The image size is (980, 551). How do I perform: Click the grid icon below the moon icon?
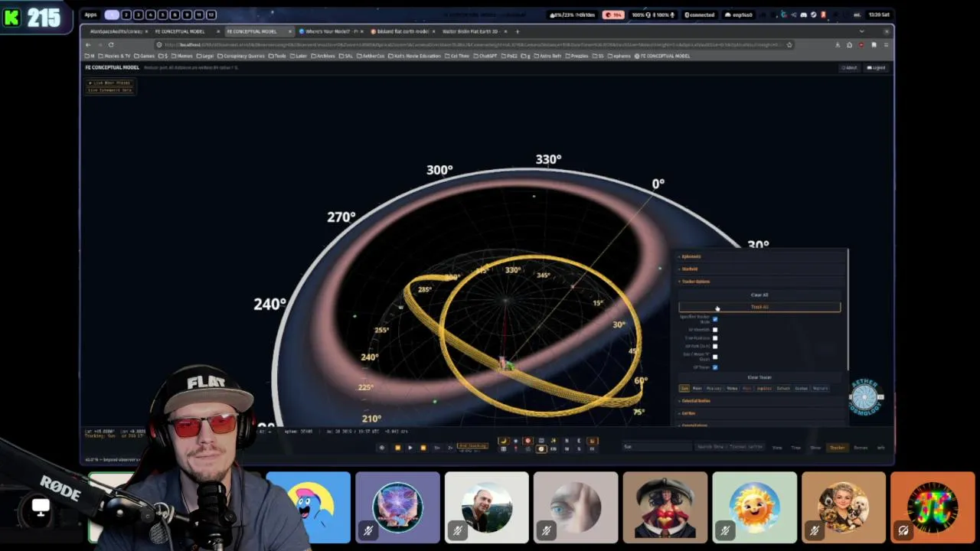click(504, 449)
